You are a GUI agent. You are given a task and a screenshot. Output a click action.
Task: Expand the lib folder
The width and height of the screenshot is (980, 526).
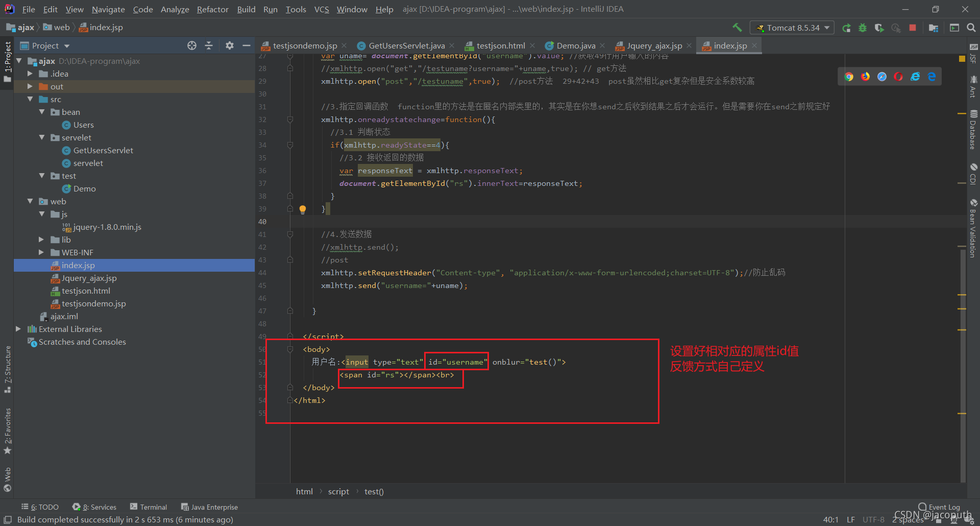coord(42,240)
